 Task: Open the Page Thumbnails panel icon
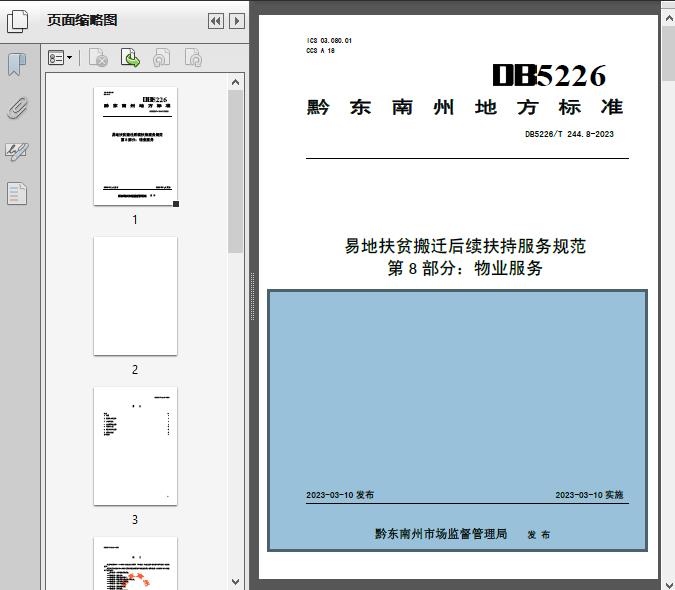pos(18,21)
